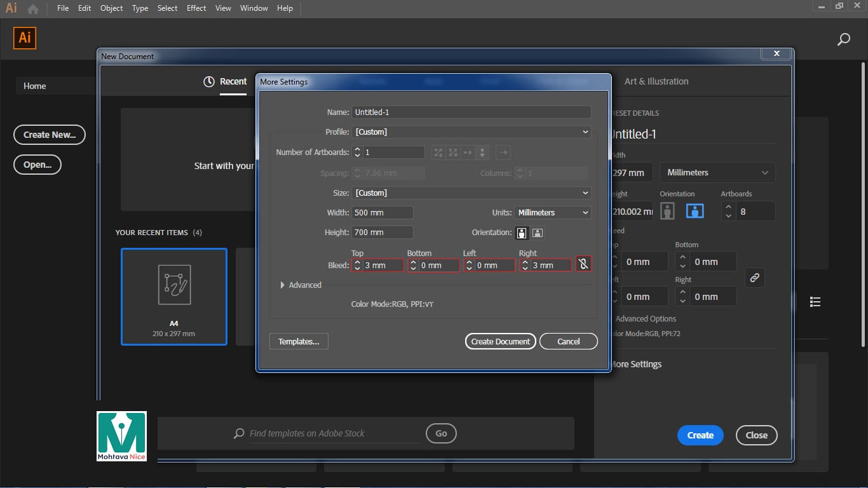Open the Effect menu
868x488 pixels.
pos(196,8)
